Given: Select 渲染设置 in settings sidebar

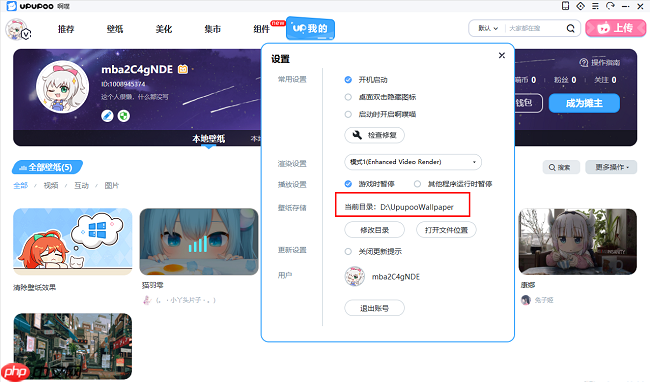Looking at the screenshot, I should pos(292,164).
